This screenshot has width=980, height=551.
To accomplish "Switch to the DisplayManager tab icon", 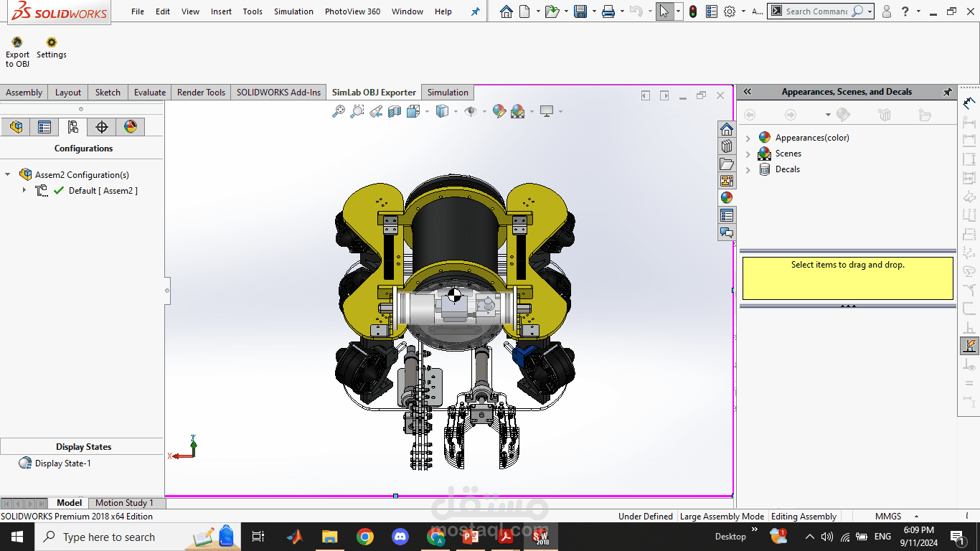I will [x=130, y=127].
